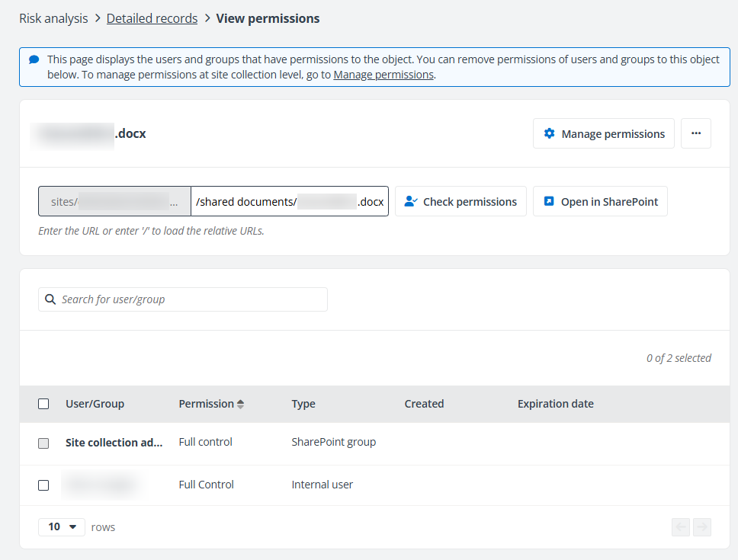Select all rows using the header checkbox
738x560 pixels.
[43, 404]
